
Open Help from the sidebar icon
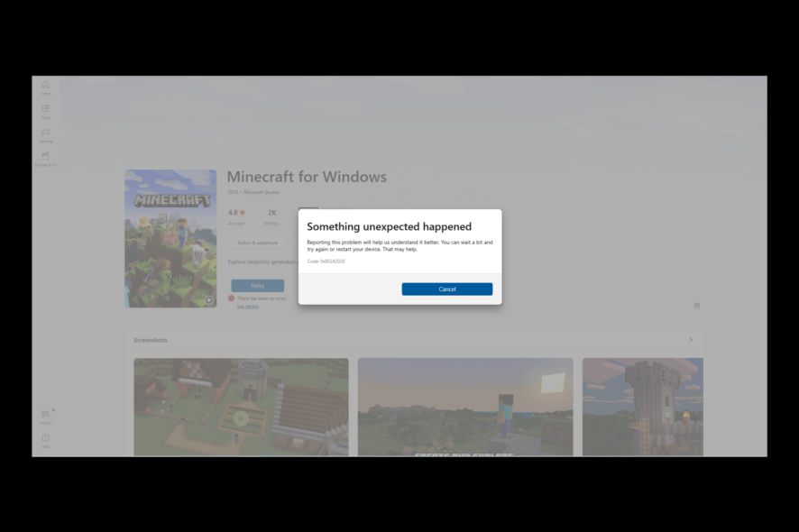tap(45, 439)
